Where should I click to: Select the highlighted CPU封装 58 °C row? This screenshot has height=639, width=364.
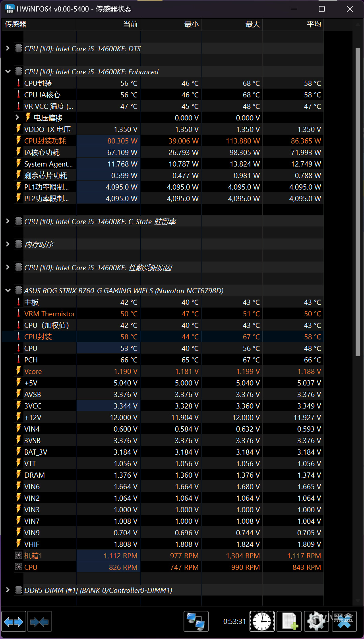click(163, 337)
